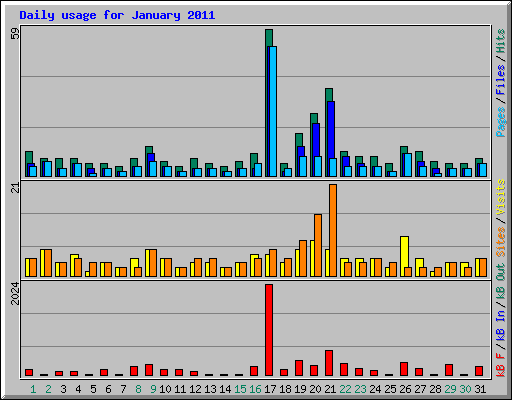Click day "11" on the x-axis
This screenshot has height=400, width=512.
tap(180, 389)
